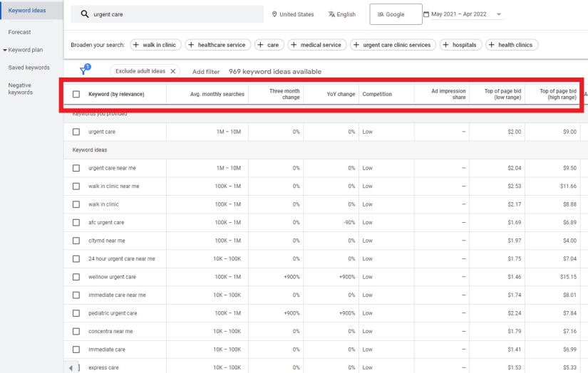This screenshot has width=588, height=373.
Task: Open the filter funnel icon
Action: 84,70
